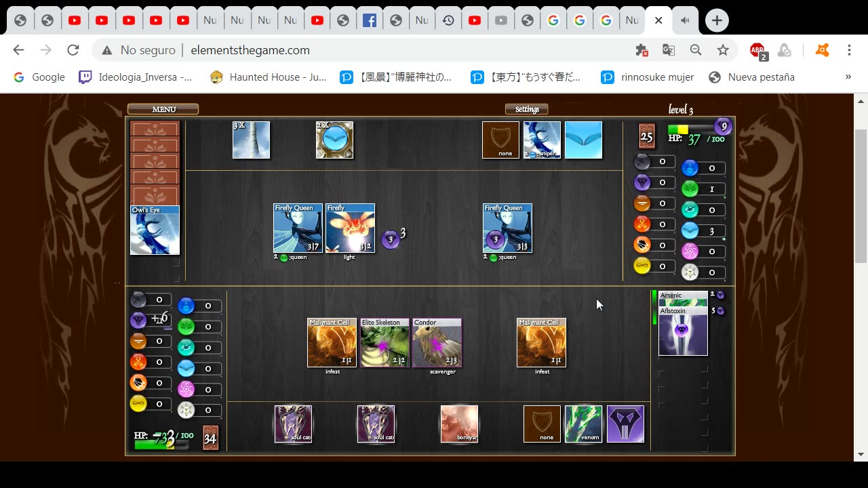This screenshot has height=488, width=868.
Task: Click opponent's air mark card
Action: pyautogui.click(x=583, y=140)
